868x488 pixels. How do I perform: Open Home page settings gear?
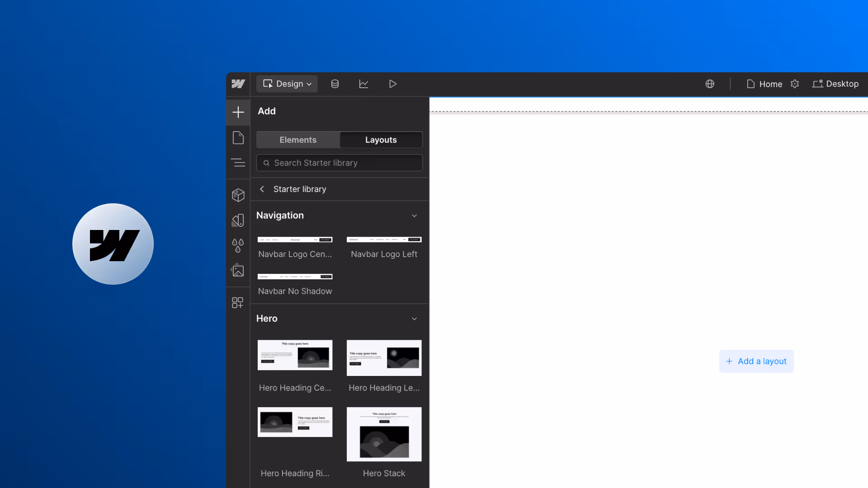(795, 84)
